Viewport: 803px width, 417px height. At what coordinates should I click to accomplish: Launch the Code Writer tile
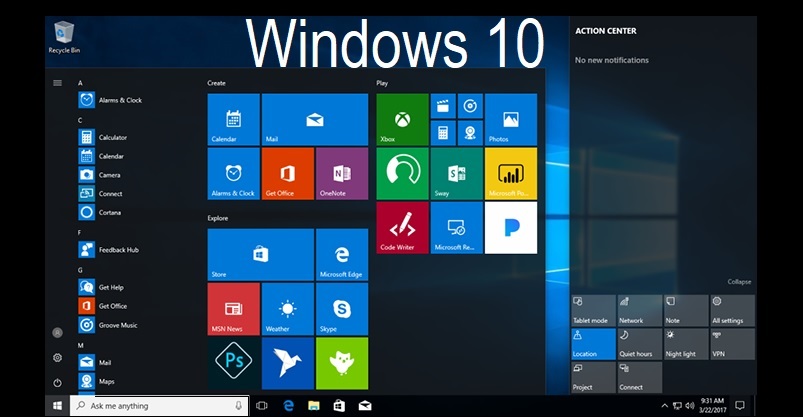point(403,227)
